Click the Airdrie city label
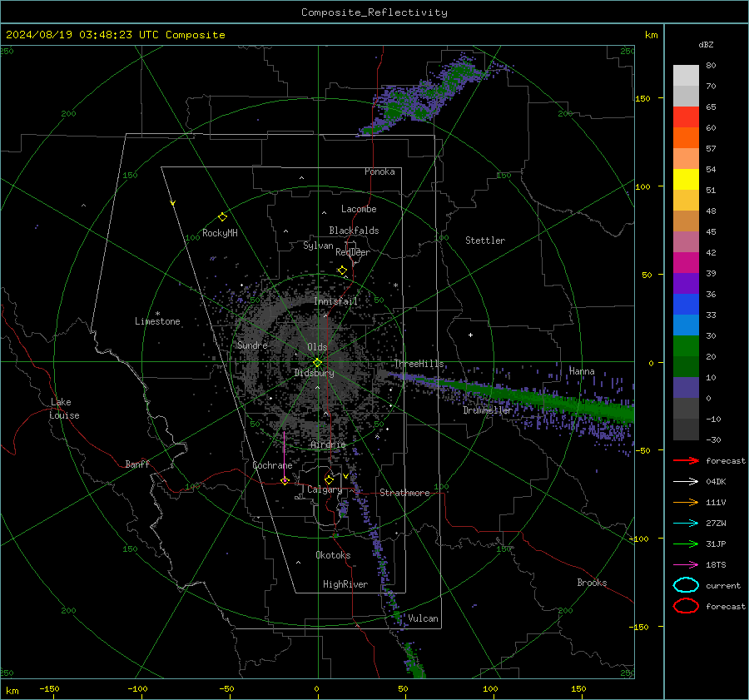This screenshot has height=700, width=749. (328, 444)
